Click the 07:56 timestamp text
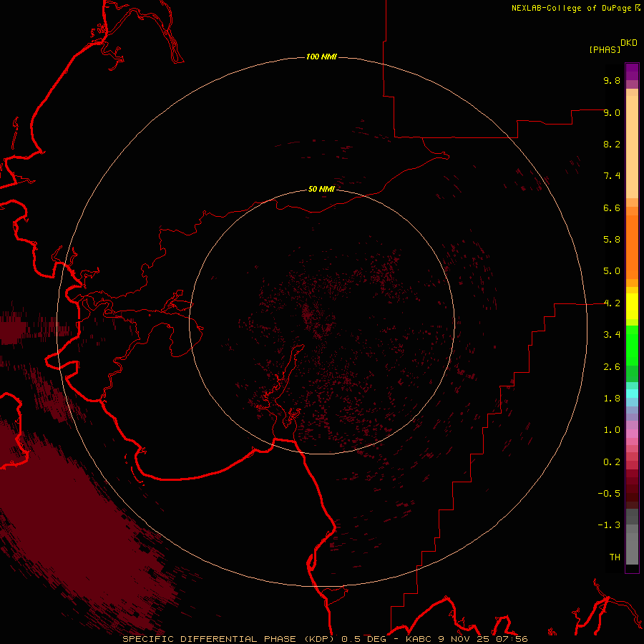Viewport: 644px width, 644px height. (x=512, y=639)
